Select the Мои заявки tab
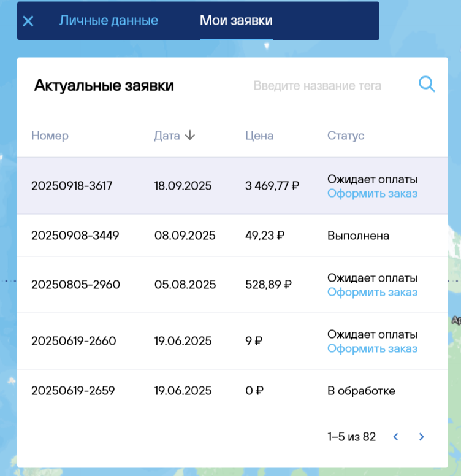The image size is (461, 476). [x=236, y=20]
